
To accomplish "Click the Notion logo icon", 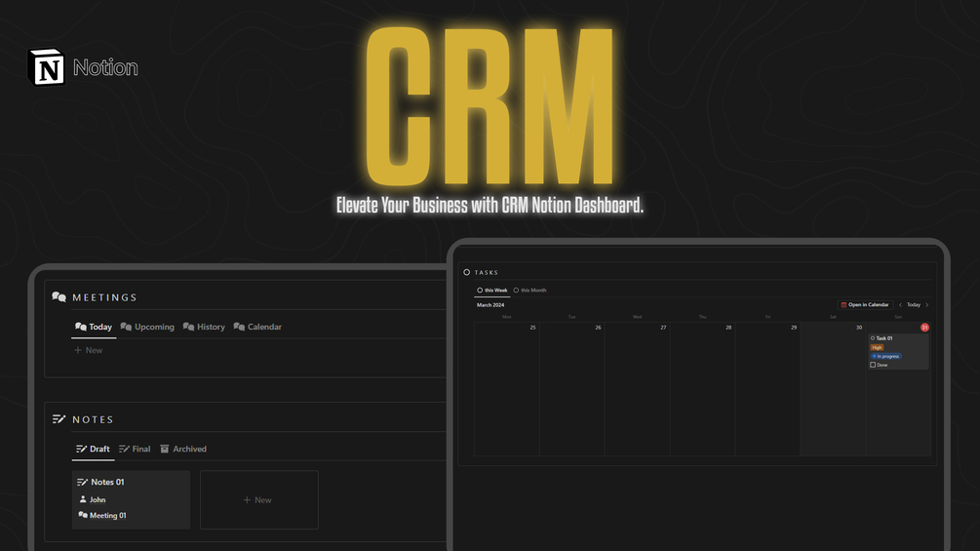I will [46, 67].
